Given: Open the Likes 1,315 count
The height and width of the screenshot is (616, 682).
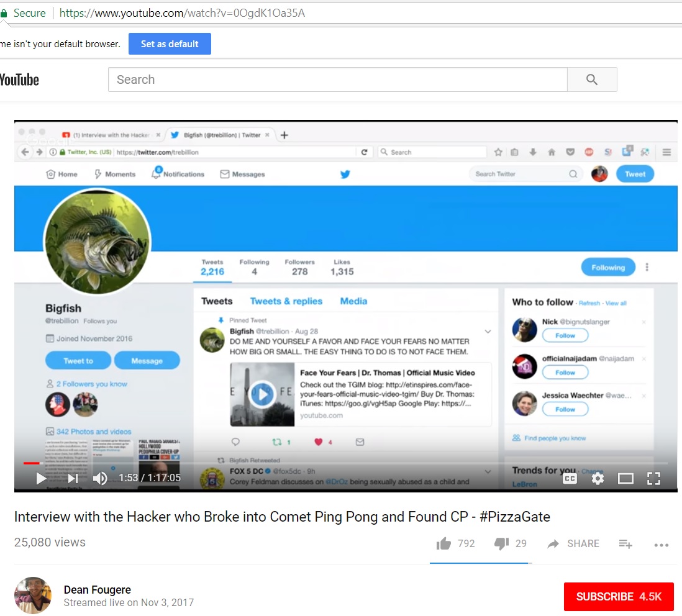Looking at the screenshot, I should pos(342,268).
